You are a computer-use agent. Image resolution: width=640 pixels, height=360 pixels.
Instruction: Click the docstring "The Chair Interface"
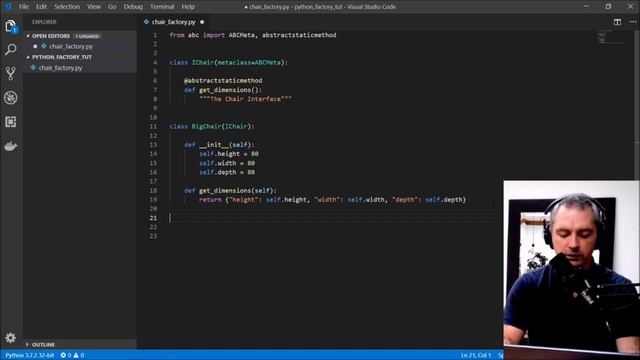pyautogui.click(x=245, y=99)
